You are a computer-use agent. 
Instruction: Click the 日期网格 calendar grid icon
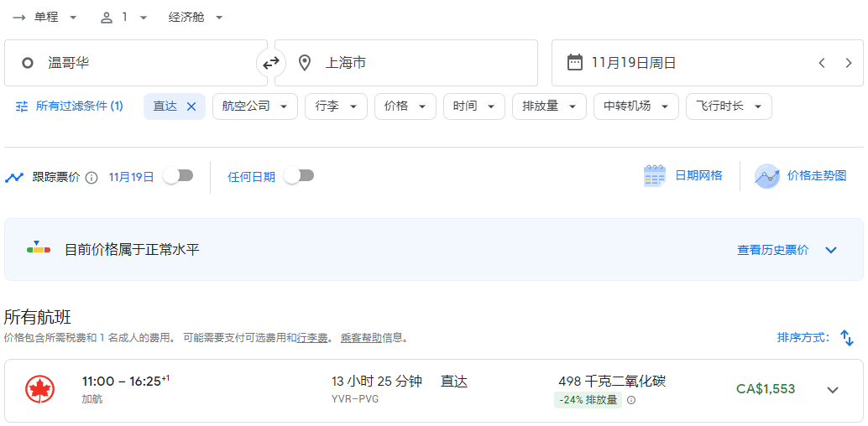tap(654, 176)
